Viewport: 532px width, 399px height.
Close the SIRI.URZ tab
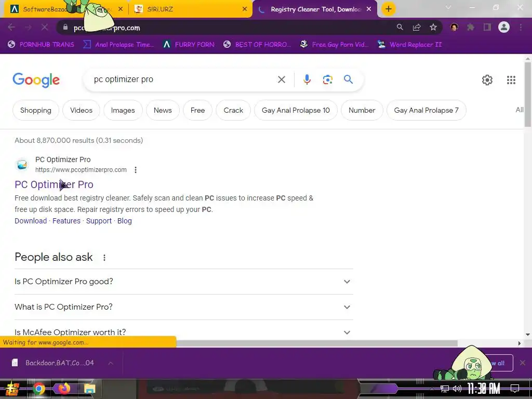245,9
